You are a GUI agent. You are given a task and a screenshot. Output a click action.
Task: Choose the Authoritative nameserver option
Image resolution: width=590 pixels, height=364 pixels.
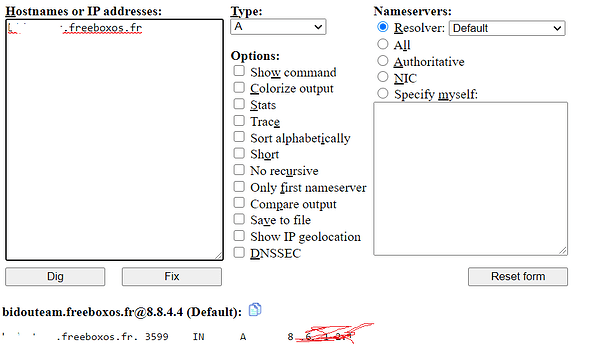click(x=383, y=61)
